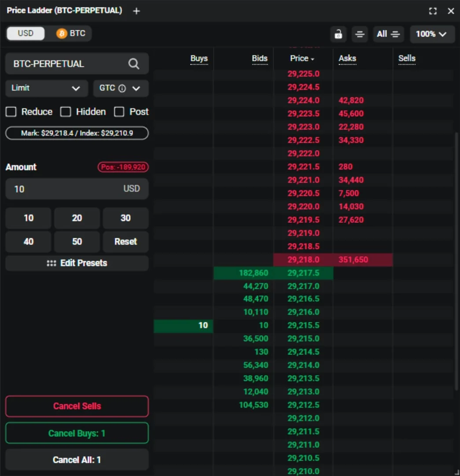Open the 100% zoom dropdown
Image resolution: width=460 pixels, height=476 pixels.
[x=432, y=34]
